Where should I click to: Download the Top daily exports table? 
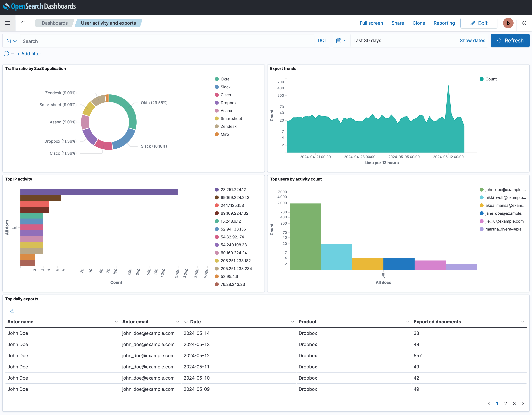[12, 311]
